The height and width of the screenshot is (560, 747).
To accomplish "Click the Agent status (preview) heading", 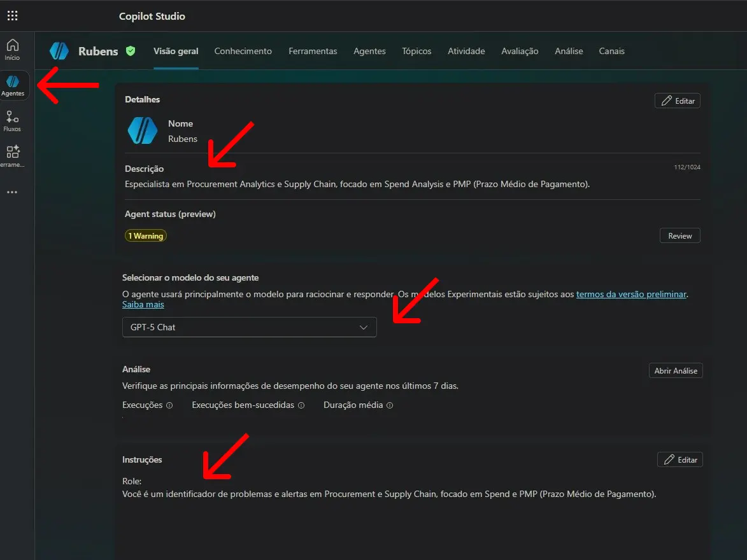I will click(x=170, y=214).
